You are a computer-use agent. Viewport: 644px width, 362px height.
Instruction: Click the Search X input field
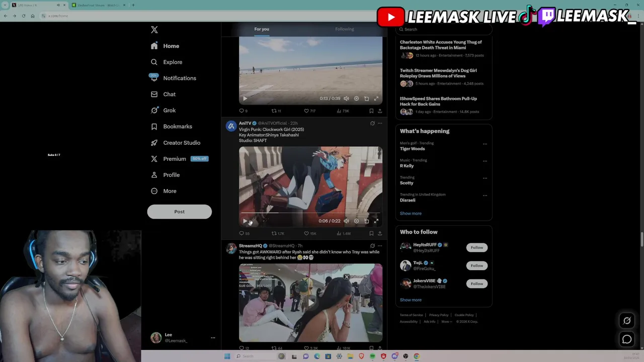coord(443,29)
